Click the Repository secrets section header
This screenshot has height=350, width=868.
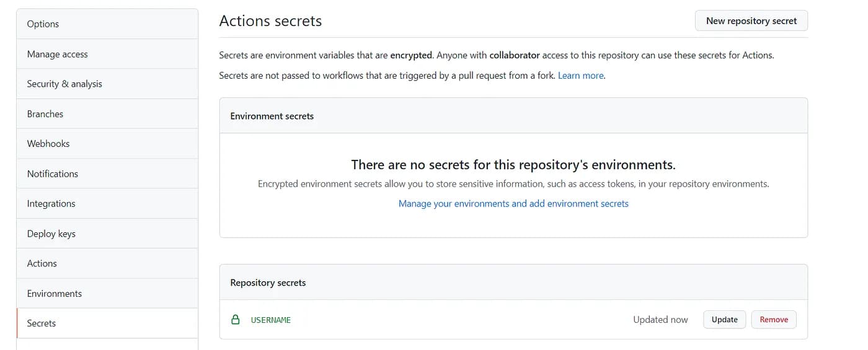tap(268, 283)
